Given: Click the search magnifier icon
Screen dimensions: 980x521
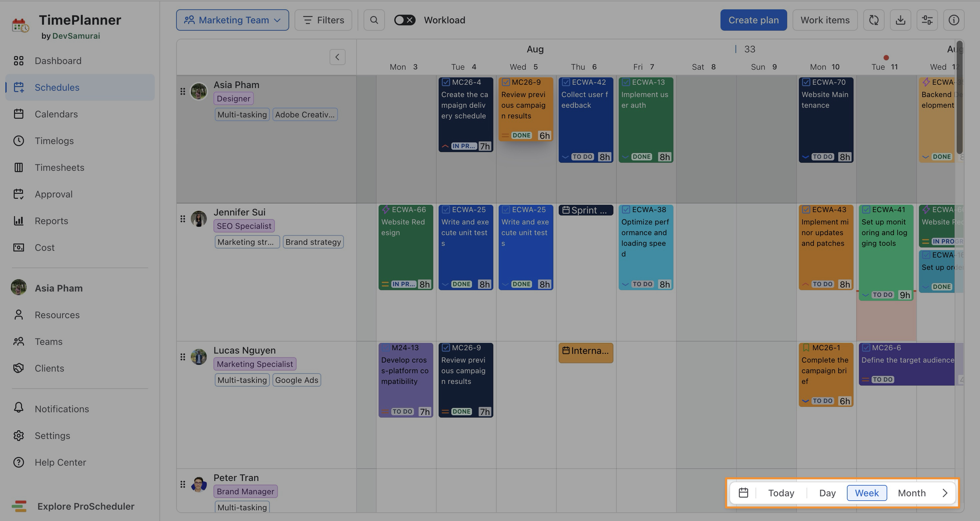Looking at the screenshot, I should click(374, 20).
